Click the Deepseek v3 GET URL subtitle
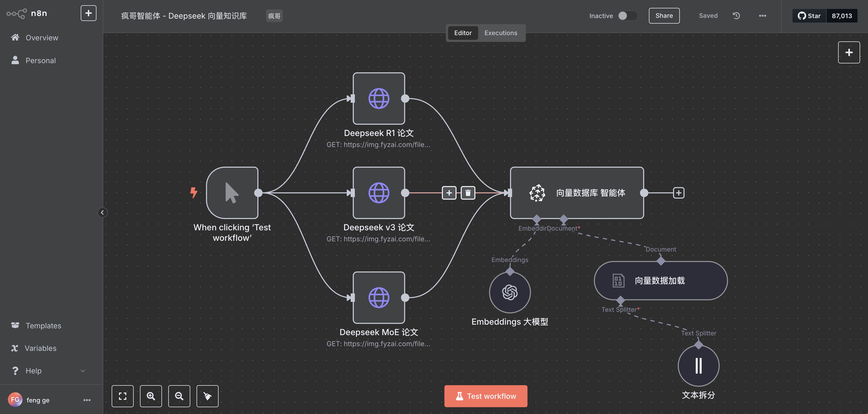This screenshot has height=414, width=868. click(378, 239)
